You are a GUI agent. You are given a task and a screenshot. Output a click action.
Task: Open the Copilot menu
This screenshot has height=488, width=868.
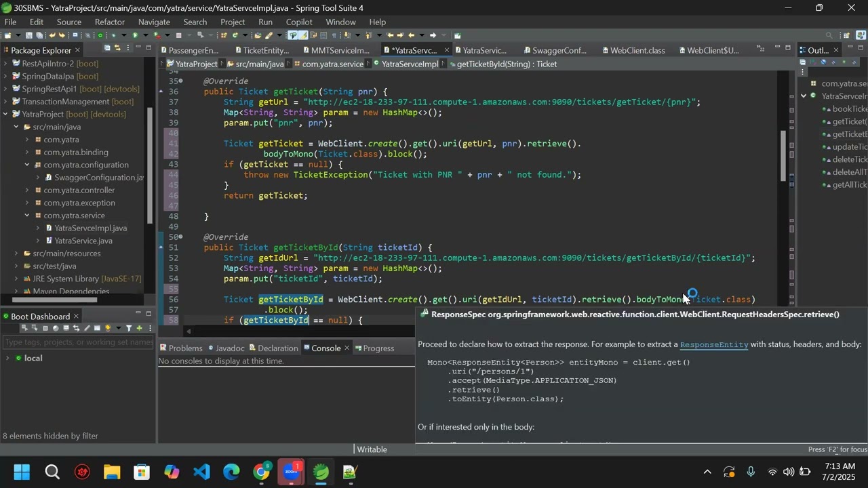299,22
